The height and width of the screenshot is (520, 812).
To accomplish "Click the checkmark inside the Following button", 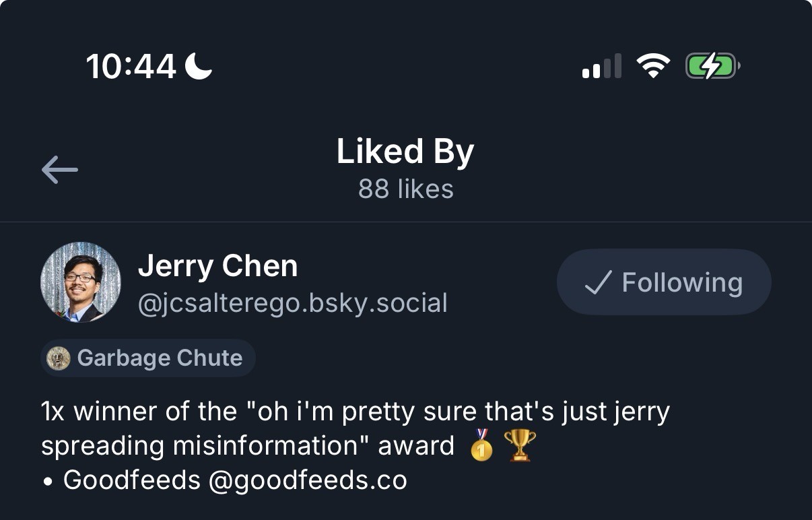I will [598, 282].
